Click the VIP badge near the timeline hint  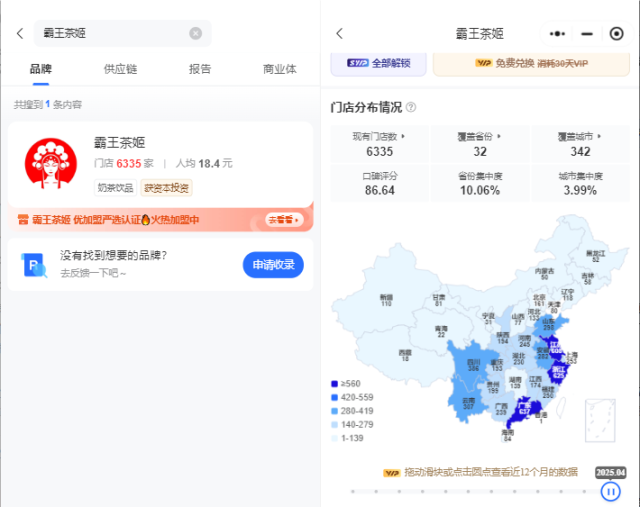click(391, 473)
